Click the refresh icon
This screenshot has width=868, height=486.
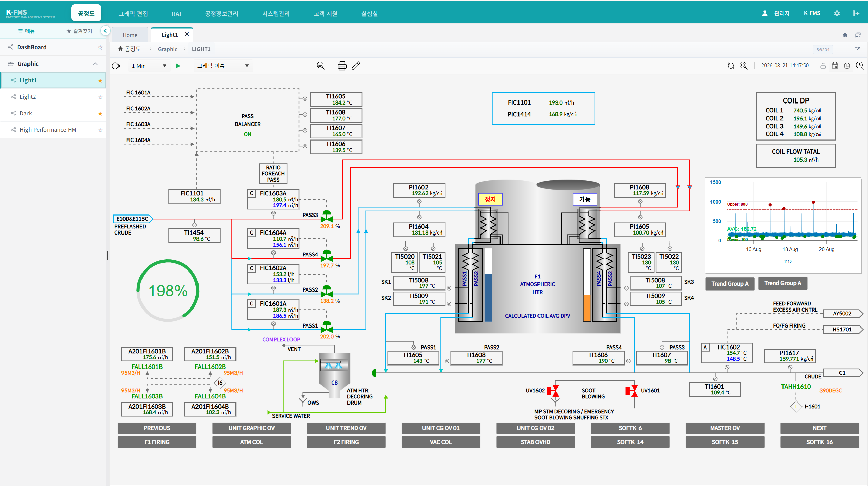pos(731,66)
